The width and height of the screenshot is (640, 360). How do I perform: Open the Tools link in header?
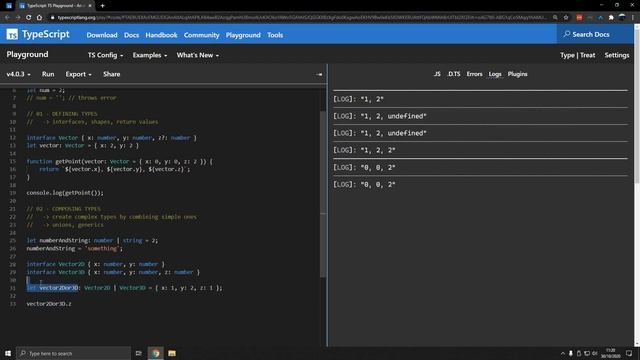coord(275,35)
